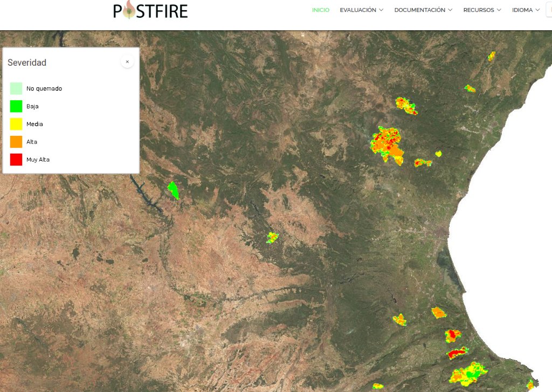Click the 'No quemado' pale green swatch

(x=16, y=88)
